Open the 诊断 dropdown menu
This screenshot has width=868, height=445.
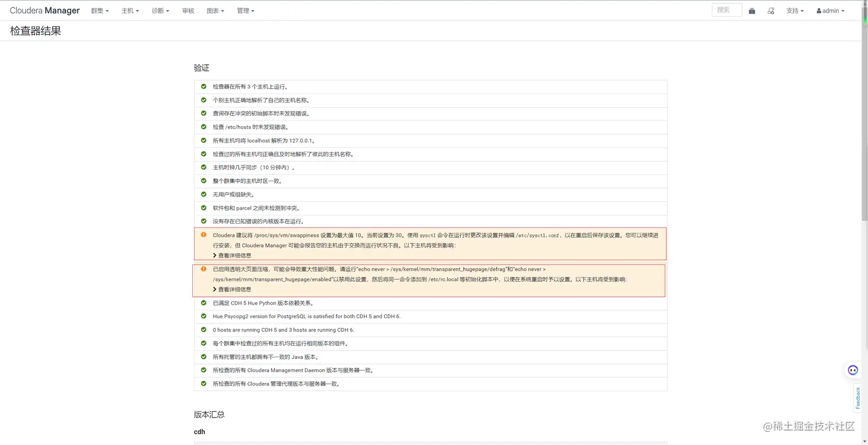(160, 11)
